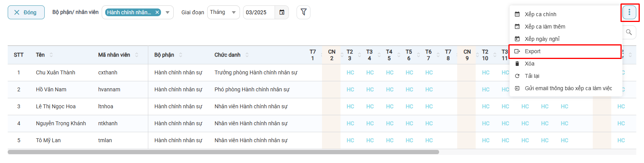Sort by the Bộ phận column

(181, 55)
